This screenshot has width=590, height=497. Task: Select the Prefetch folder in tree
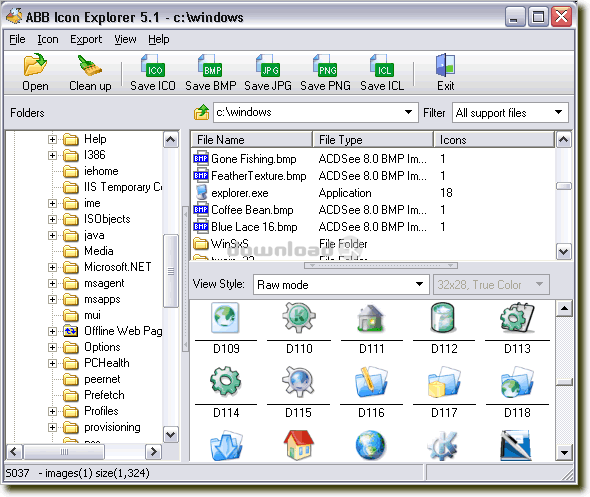104,395
